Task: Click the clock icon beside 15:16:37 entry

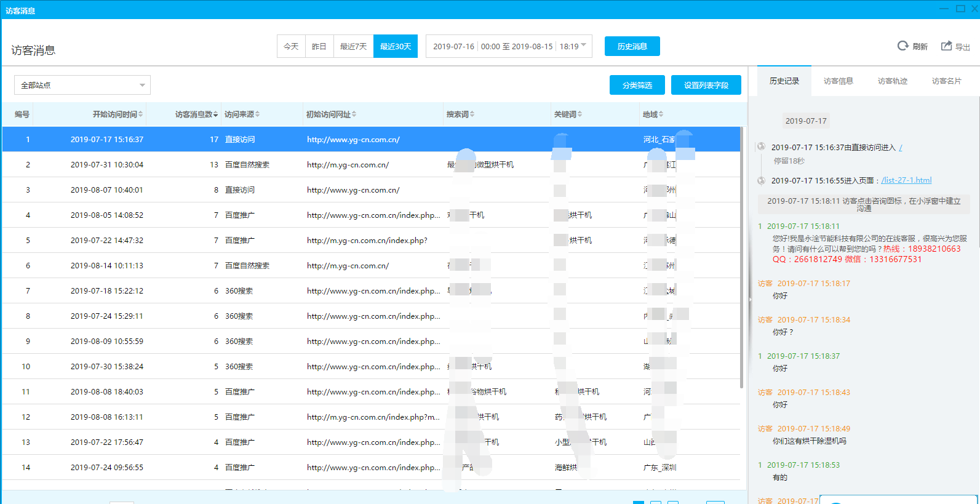Action: pyautogui.click(x=761, y=146)
